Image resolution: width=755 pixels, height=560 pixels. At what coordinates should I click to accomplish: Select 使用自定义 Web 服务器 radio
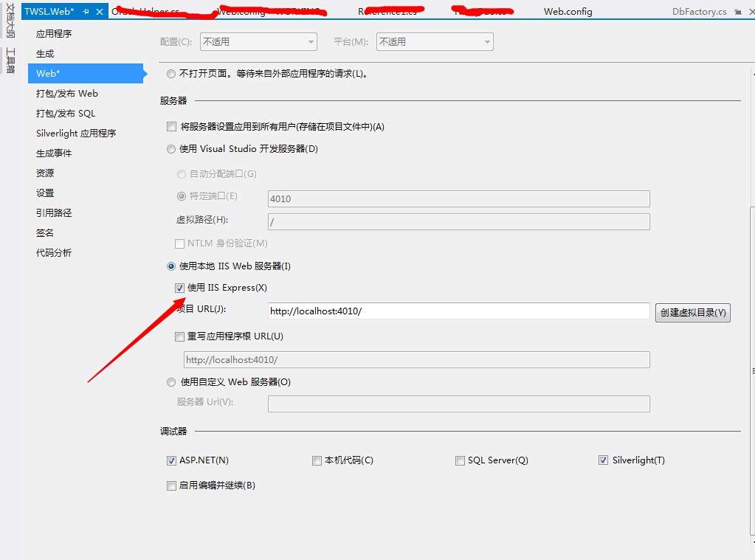[171, 382]
